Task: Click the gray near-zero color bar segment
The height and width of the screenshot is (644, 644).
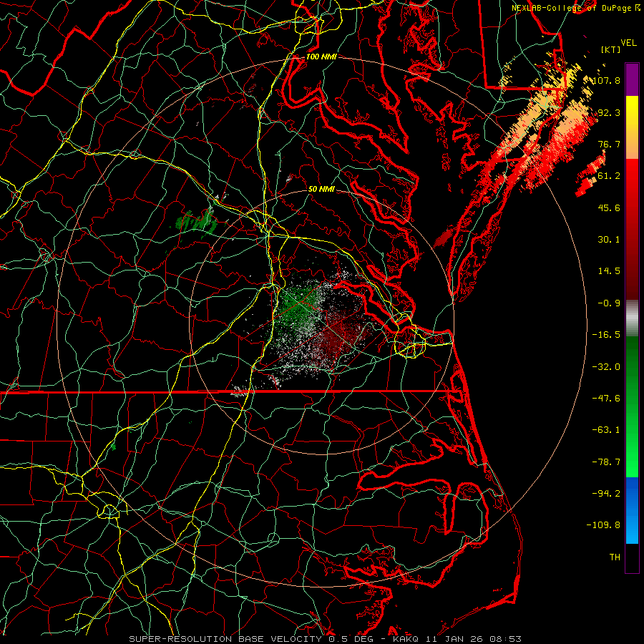Action: (x=632, y=318)
